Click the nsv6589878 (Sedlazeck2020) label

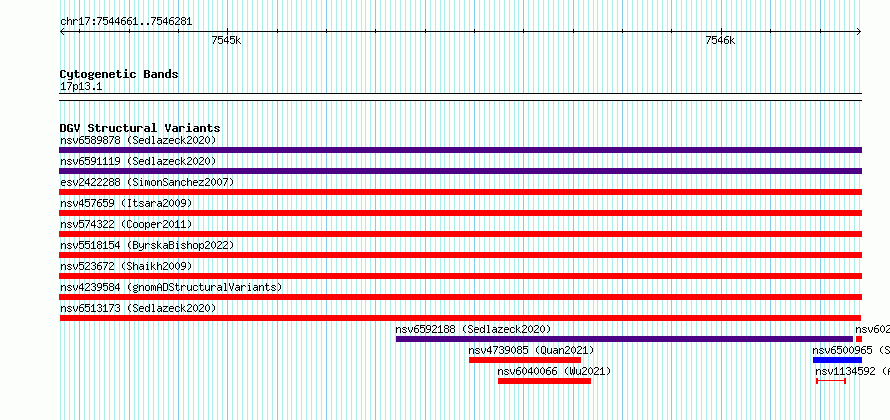click(x=138, y=140)
